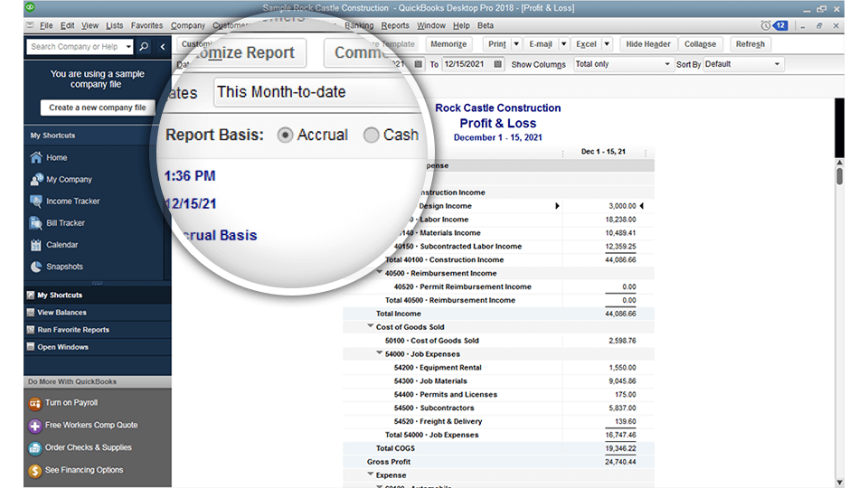Open the Calendar shortcut icon
Viewport: 868px width, 488px height.
point(36,245)
